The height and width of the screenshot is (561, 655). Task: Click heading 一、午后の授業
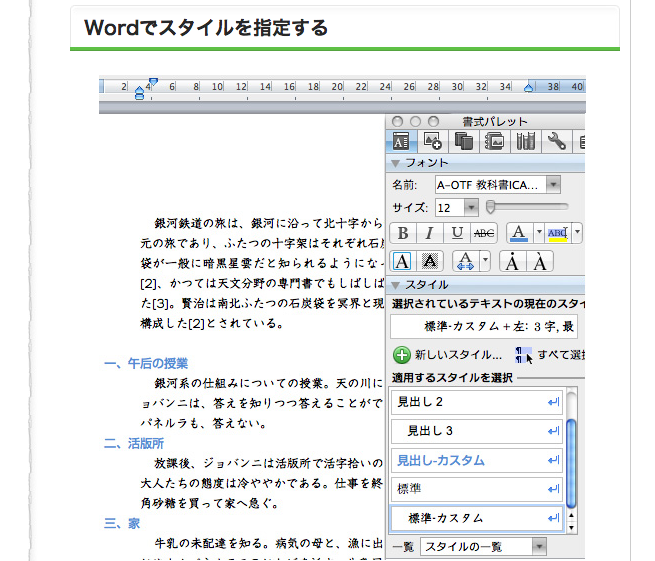pyautogui.click(x=146, y=363)
